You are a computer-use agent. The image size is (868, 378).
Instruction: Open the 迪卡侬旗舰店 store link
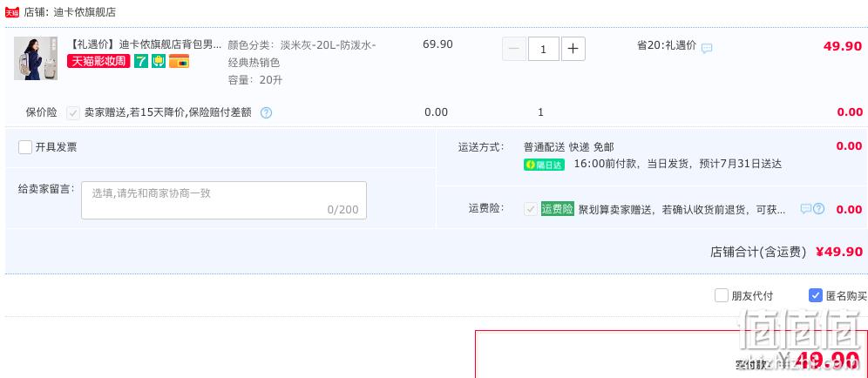(x=85, y=12)
